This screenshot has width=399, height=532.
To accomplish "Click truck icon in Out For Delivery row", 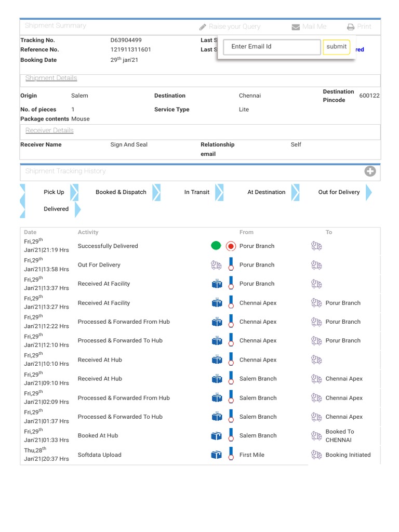I will click(216, 265).
